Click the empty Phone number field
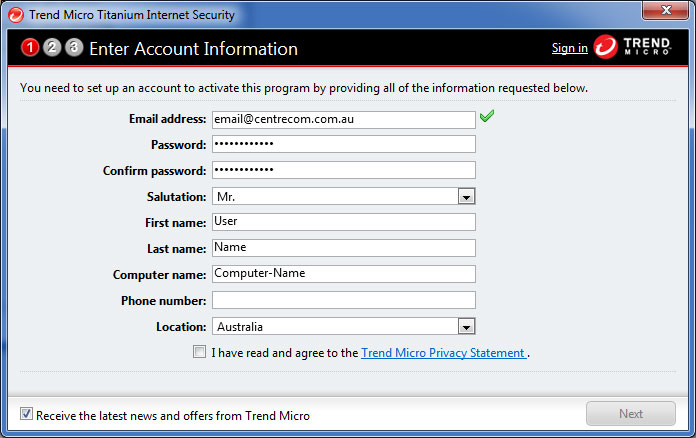This screenshot has width=696, height=438. tap(344, 300)
